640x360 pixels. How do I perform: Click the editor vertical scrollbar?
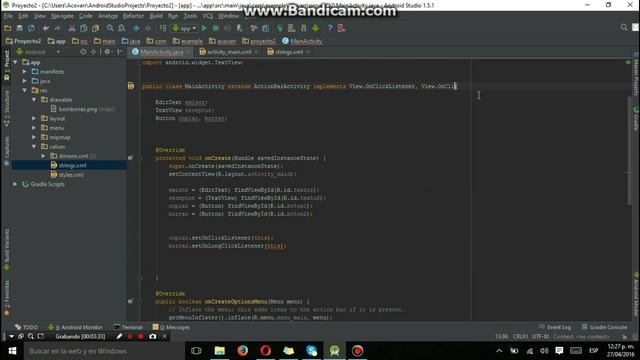click(629, 151)
